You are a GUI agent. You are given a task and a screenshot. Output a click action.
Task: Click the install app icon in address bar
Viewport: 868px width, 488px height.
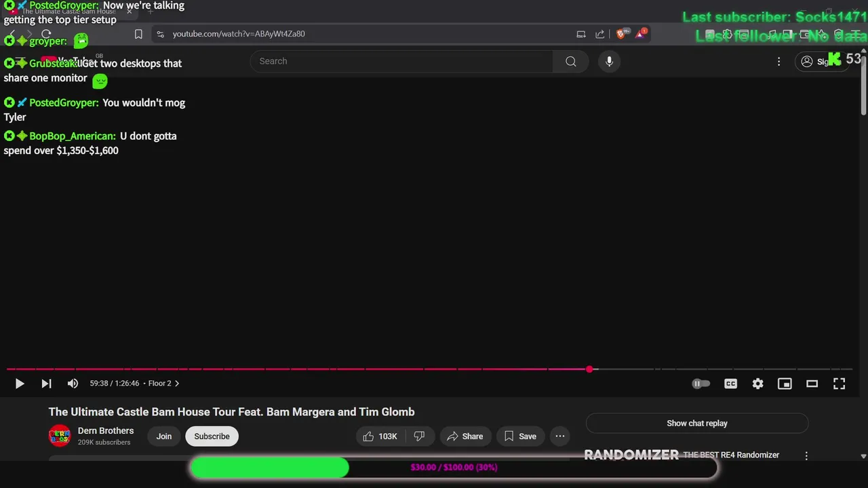point(581,34)
